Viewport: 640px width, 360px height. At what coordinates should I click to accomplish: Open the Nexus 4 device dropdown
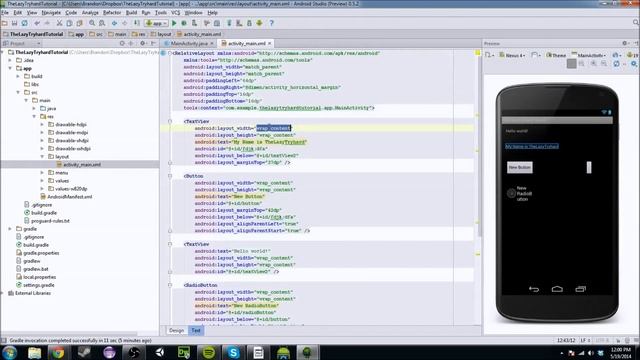click(512, 55)
